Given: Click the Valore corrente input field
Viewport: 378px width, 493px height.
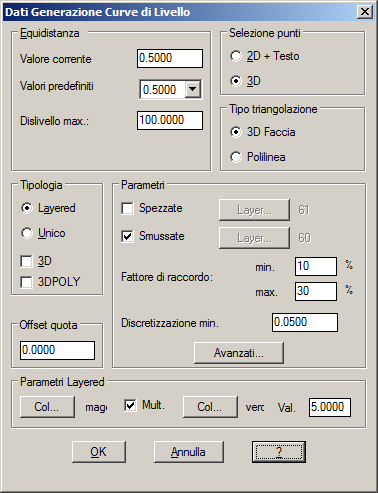Looking at the screenshot, I should 170,58.
